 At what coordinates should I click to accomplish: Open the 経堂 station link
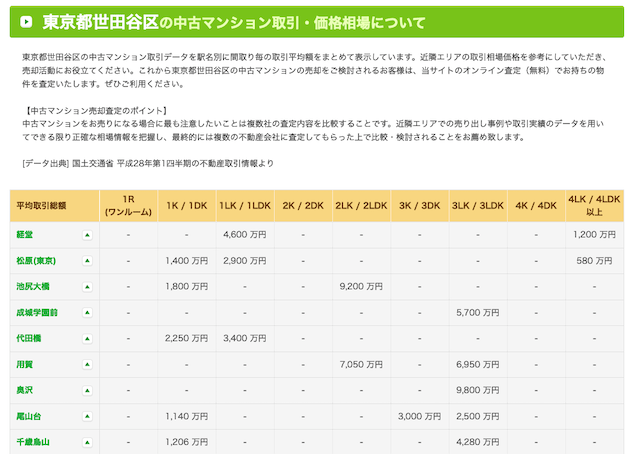pyautogui.click(x=25, y=235)
